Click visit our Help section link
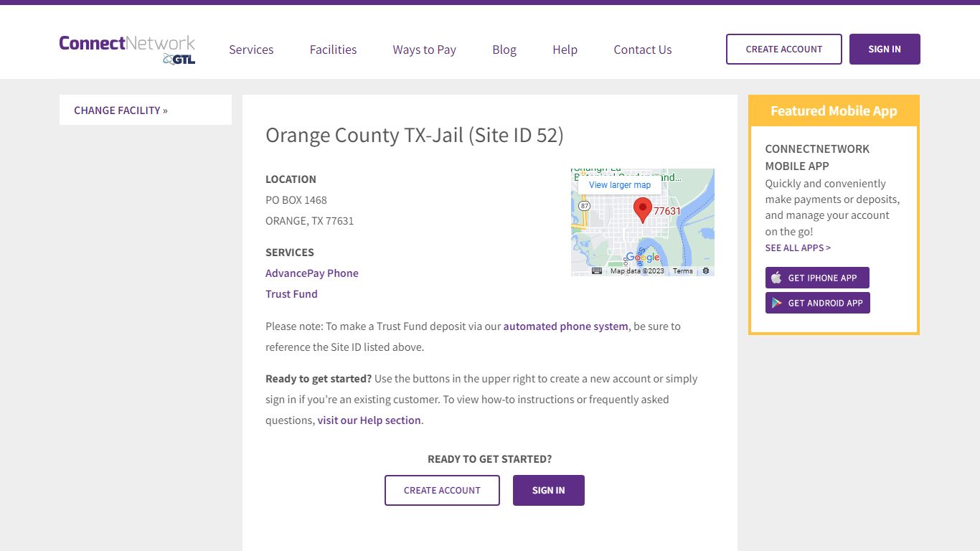This screenshot has width=980, height=551. (369, 420)
